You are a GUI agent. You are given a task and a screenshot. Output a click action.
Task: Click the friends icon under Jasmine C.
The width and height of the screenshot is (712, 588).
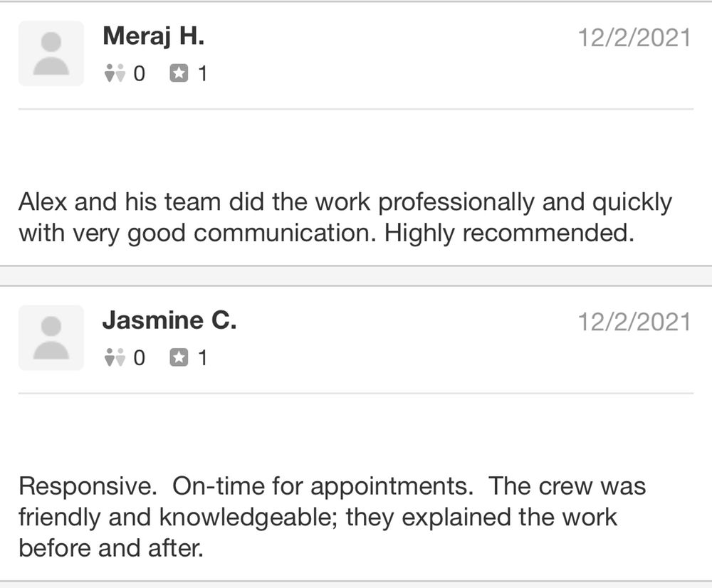[x=114, y=357]
